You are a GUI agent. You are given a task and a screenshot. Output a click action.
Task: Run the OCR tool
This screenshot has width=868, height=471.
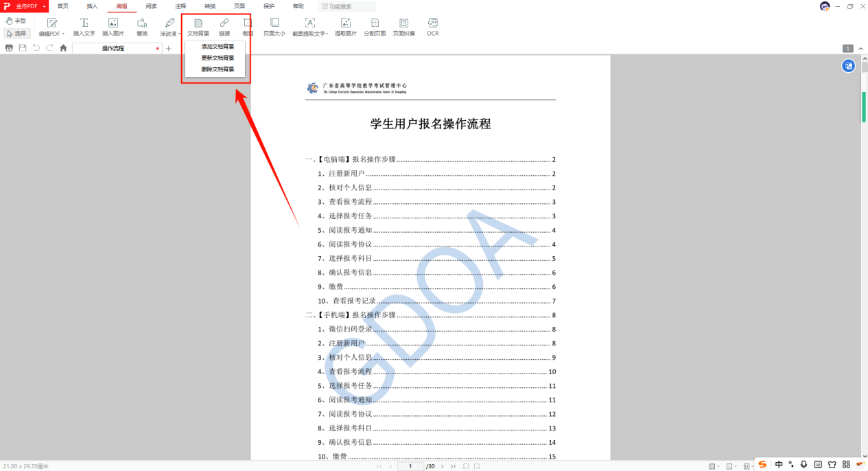point(432,26)
